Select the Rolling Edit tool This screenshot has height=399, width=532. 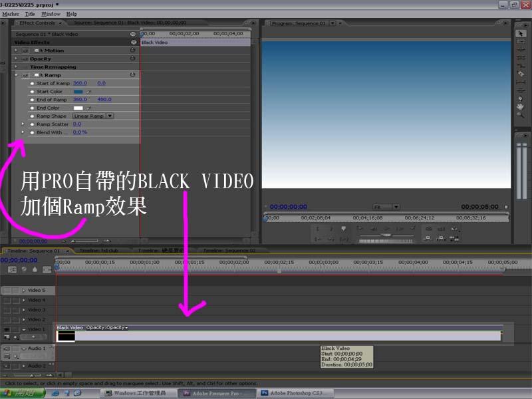[x=521, y=58]
